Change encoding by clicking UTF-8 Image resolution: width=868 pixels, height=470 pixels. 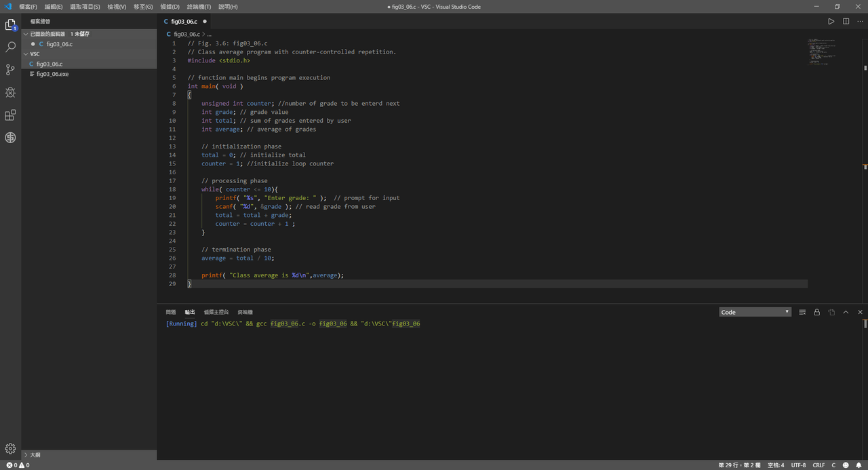click(798, 465)
